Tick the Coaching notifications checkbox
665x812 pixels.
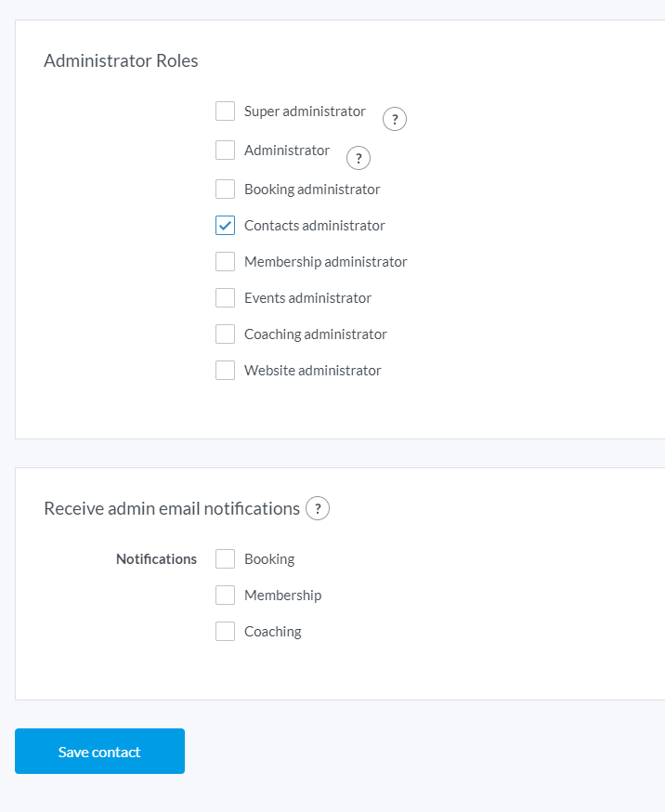[x=225, y=632]
